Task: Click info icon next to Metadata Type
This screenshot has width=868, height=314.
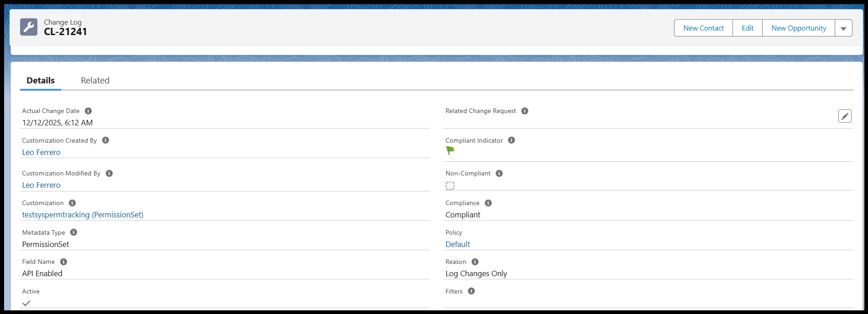Action: click(x=73, y=232)
